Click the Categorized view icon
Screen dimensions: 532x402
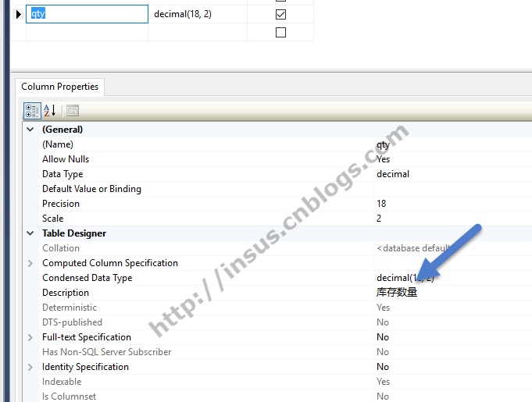coord(32,111)
